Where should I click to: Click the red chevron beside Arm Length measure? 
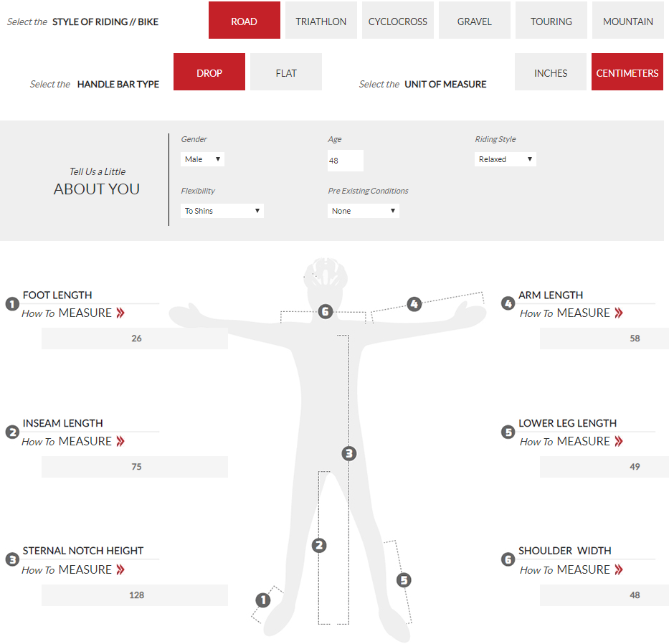(618, 313)
